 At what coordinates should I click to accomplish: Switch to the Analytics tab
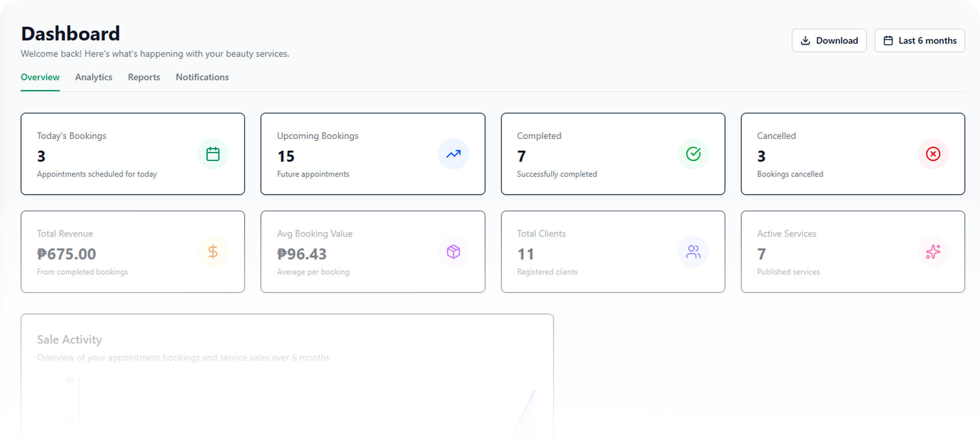(x=94, y=77)
